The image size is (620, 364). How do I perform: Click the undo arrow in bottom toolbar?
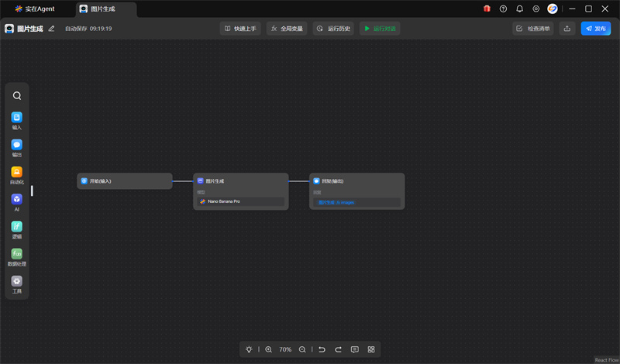pyautogui.click(x=322, y=350)
